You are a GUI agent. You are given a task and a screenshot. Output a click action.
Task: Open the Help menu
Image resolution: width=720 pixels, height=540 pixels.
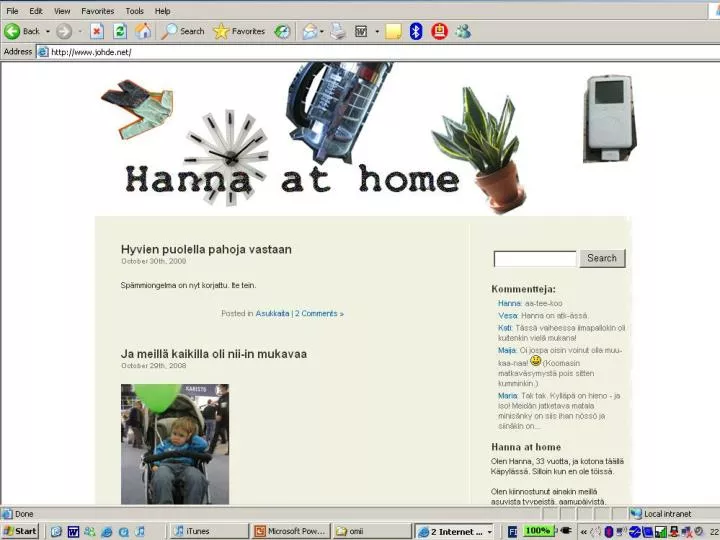click(x=162, y=11)
